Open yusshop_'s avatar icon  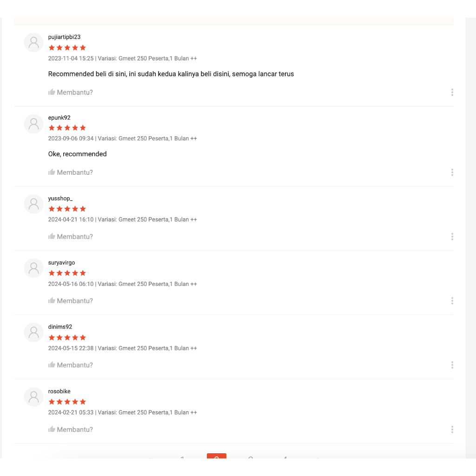(x=33, y=204)
